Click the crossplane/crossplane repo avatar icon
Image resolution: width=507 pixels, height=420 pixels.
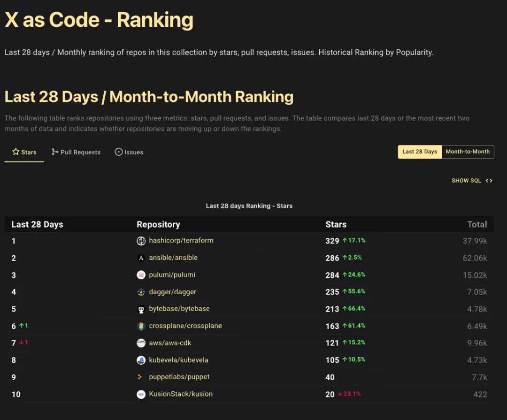pos(141,326)
